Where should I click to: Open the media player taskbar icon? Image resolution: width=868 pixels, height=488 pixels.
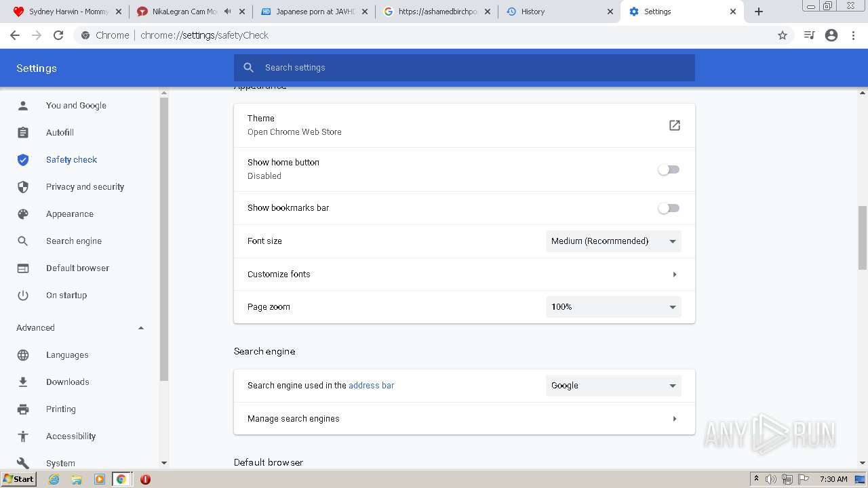100,479
